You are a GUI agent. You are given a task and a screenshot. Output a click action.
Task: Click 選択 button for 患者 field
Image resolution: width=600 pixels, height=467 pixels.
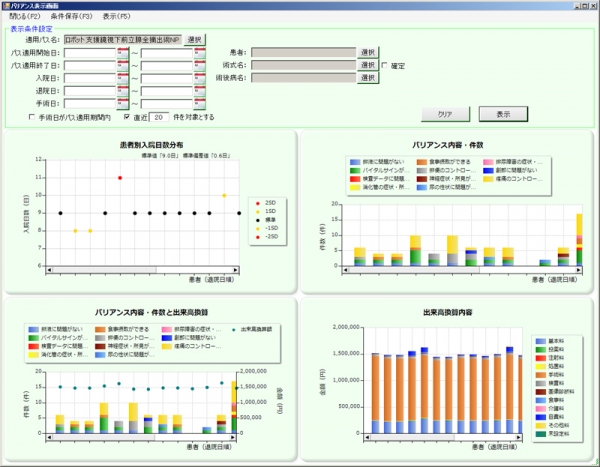tap(368, 52)
